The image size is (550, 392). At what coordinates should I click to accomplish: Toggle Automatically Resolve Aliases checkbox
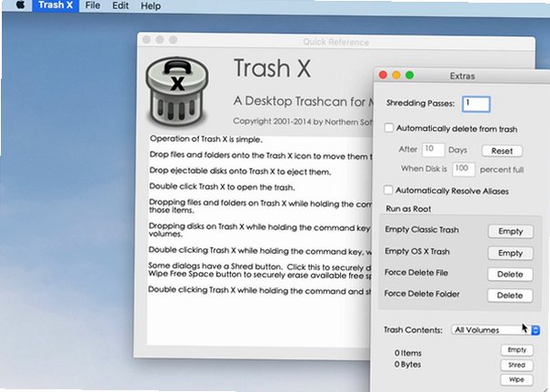tap(388, 190)
